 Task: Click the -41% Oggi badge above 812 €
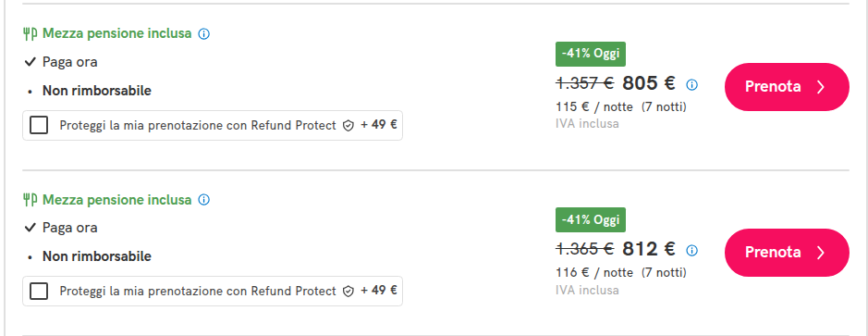click(x=591, y=220)
